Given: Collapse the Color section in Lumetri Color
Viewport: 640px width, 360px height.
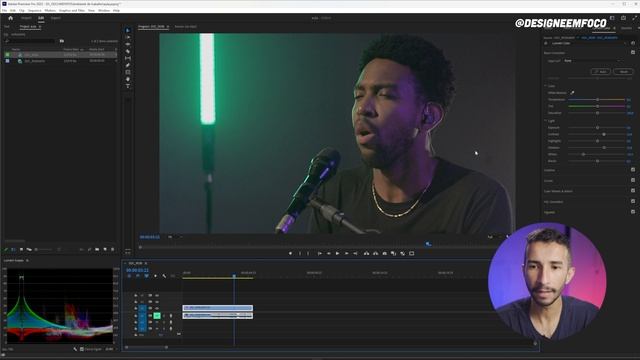Looking at the screenshot, I should pyautogui.click(x=545, y=86).
